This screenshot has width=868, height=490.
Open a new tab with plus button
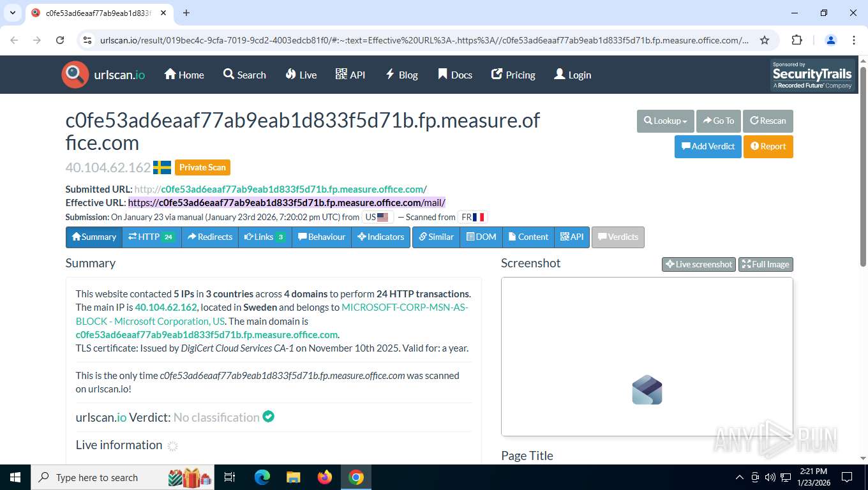(186, 13)
